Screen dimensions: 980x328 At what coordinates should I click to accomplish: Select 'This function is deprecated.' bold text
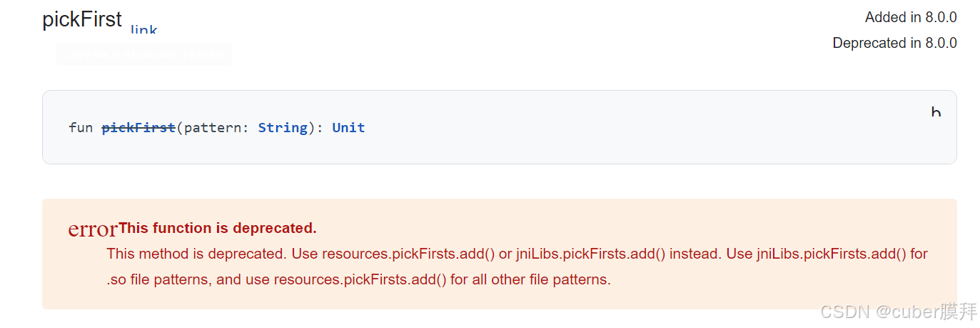click(x=218, y=229)
